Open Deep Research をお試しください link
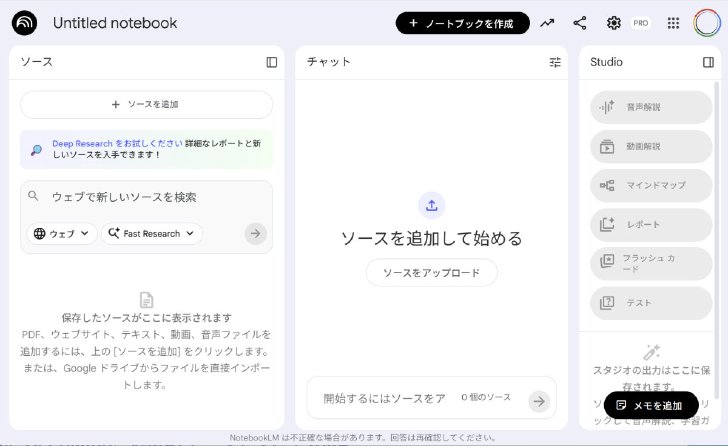The height and width of the screenshot is (446, 728). [117, 143]
